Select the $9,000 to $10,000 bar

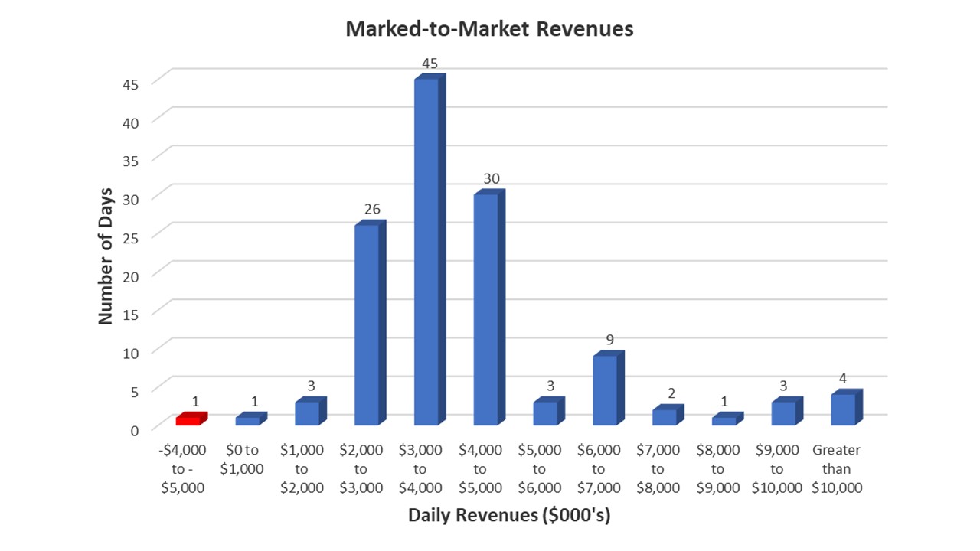point(783,412)
